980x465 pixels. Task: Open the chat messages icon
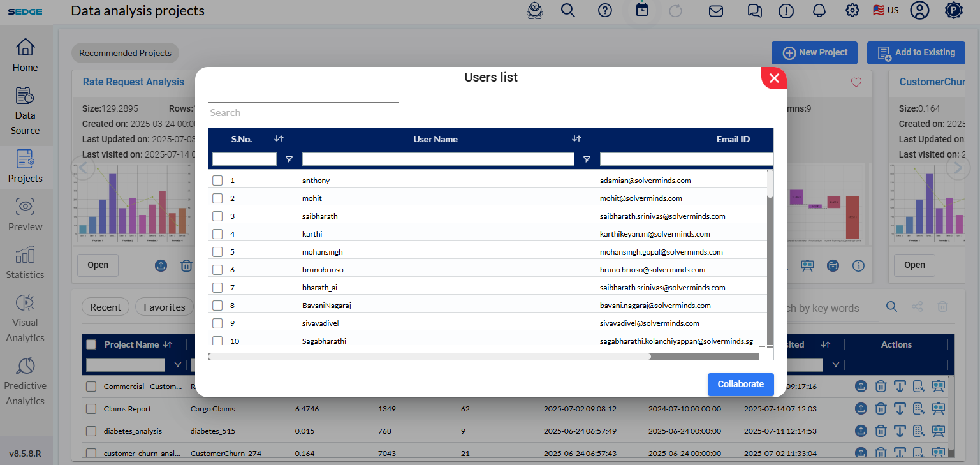click(754, 11)
